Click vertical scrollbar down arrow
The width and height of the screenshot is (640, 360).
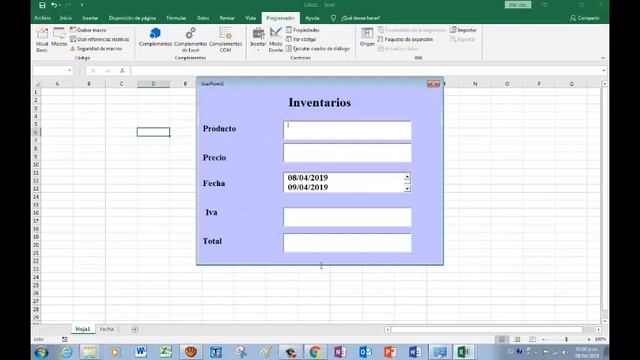[x=604, y=321]
